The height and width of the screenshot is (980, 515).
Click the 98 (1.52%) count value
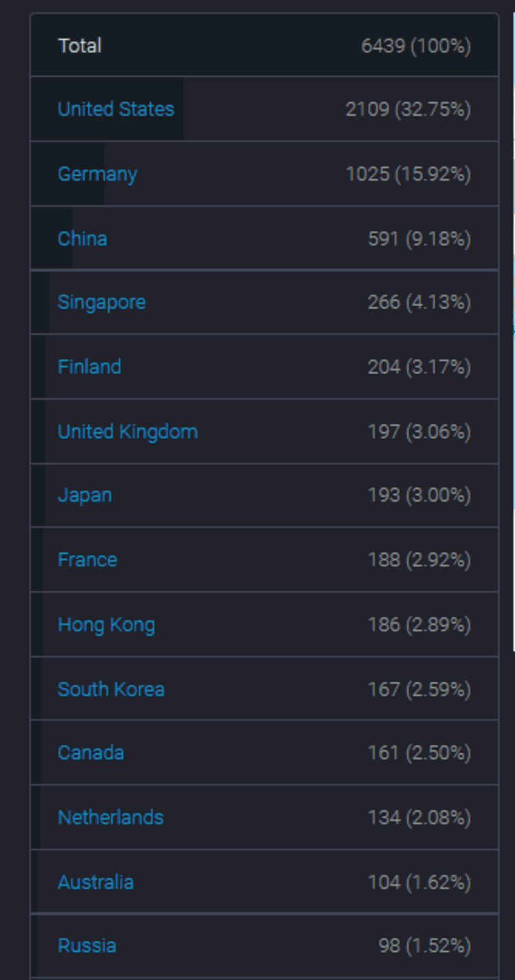[424, 946]
